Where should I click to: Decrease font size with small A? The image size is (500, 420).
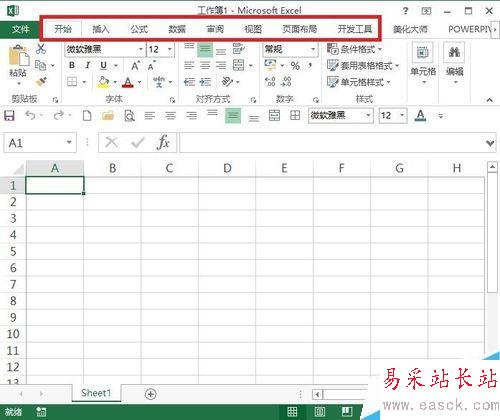(x=151, y=66)
